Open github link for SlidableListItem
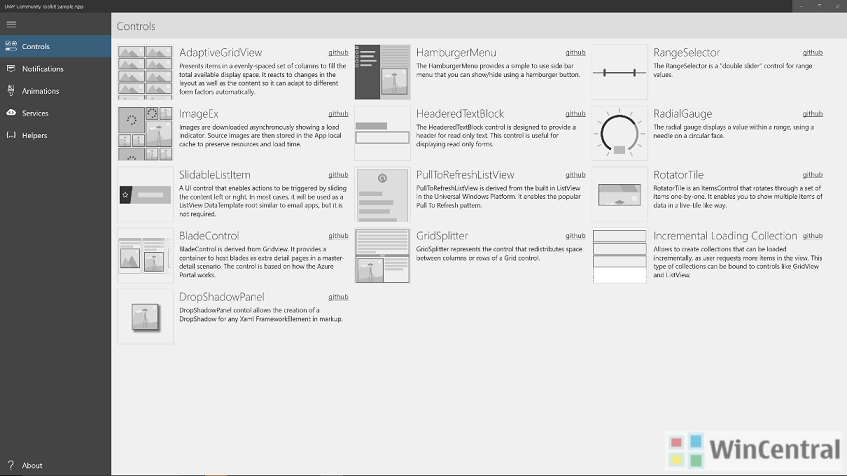Viewport: 847px width, 476px height. coord(338,175)
